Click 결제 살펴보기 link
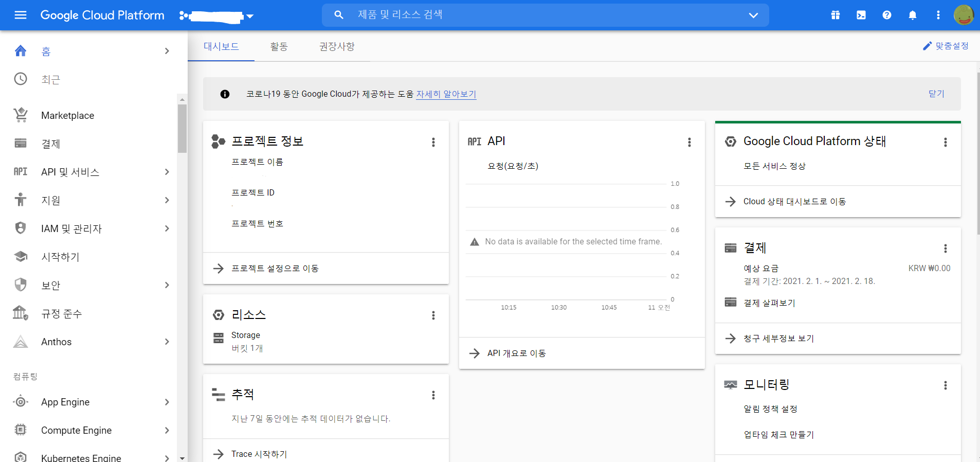Image resolution: width=980 pixels, height=462 pixels. click(x=770, y=303)
